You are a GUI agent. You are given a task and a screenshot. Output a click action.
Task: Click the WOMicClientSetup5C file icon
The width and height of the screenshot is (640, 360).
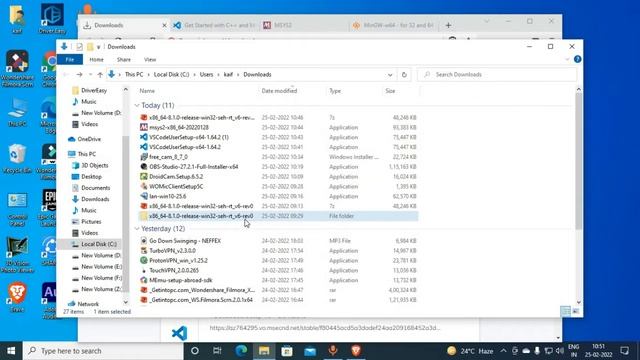pos(144,186)
